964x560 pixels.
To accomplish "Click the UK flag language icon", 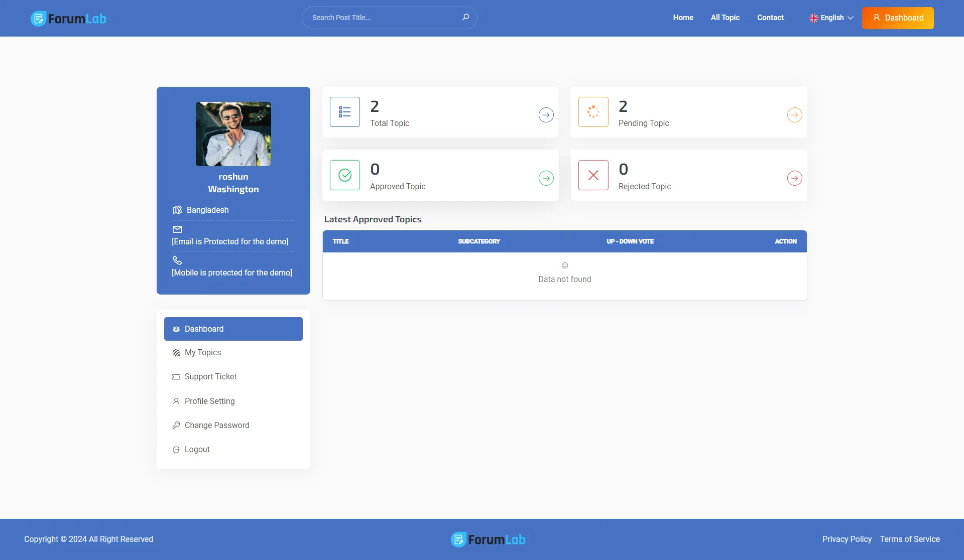I will (x=813, y=18).
